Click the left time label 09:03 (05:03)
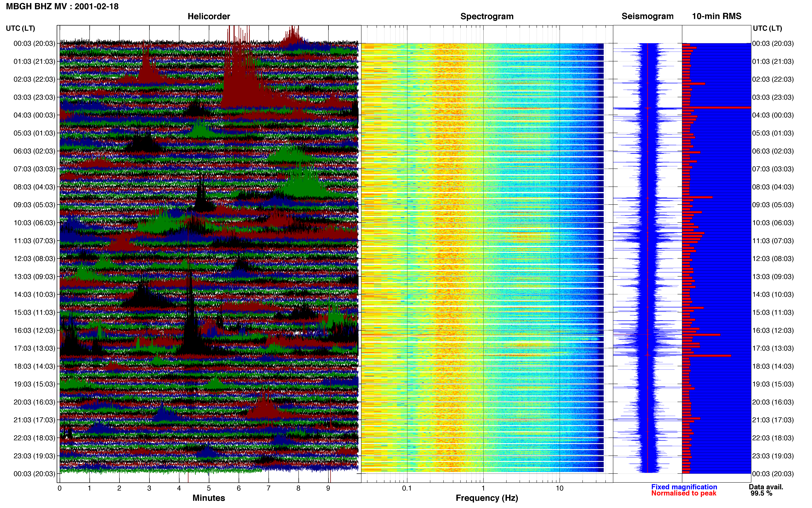 click(x=34, y=205)
